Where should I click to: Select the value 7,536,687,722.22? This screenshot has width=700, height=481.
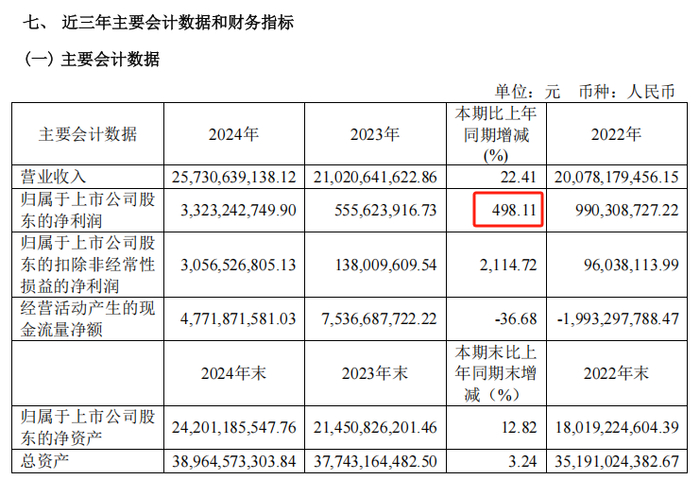[379, 319]
